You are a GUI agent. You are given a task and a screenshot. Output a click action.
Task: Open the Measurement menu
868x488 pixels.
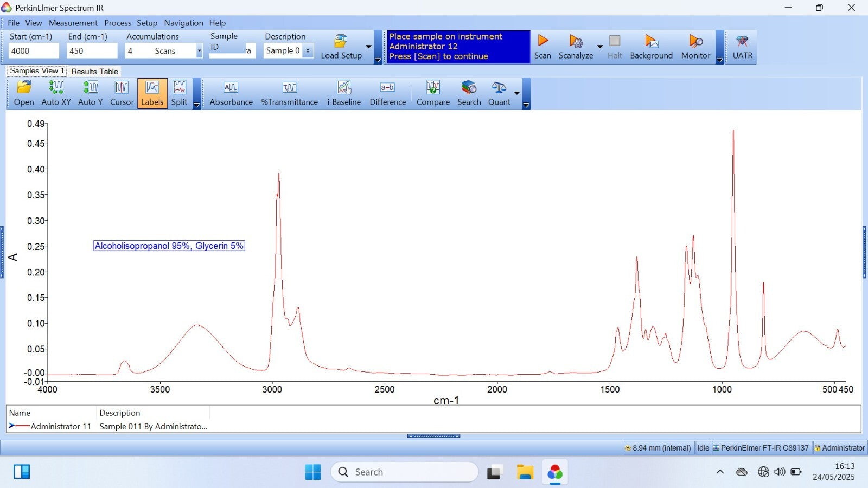(x=73, y=23)
